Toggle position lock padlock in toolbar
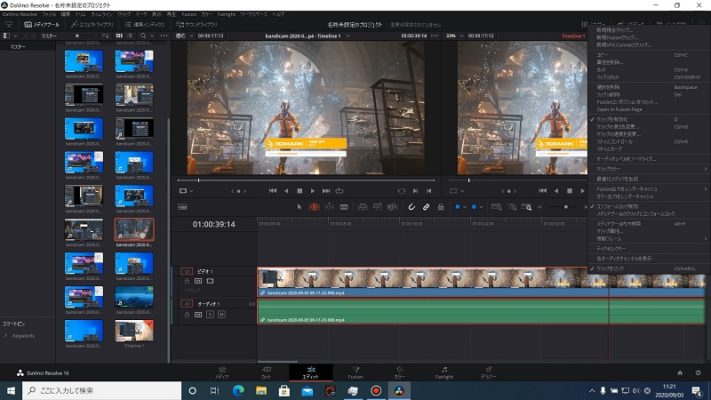 click(x=440, y=207)
